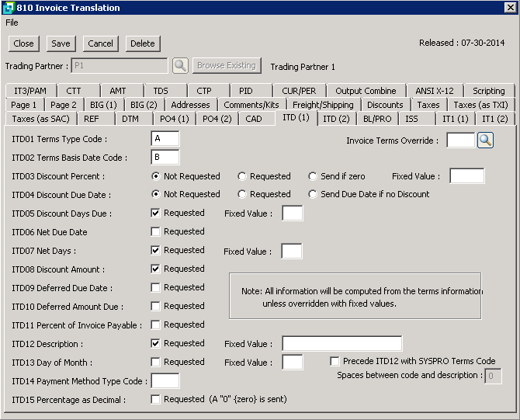Check Precede ITD12 with SYSPRO Terms Code
This screenshot has width=520, height=420.
click(x=335, y=361)
